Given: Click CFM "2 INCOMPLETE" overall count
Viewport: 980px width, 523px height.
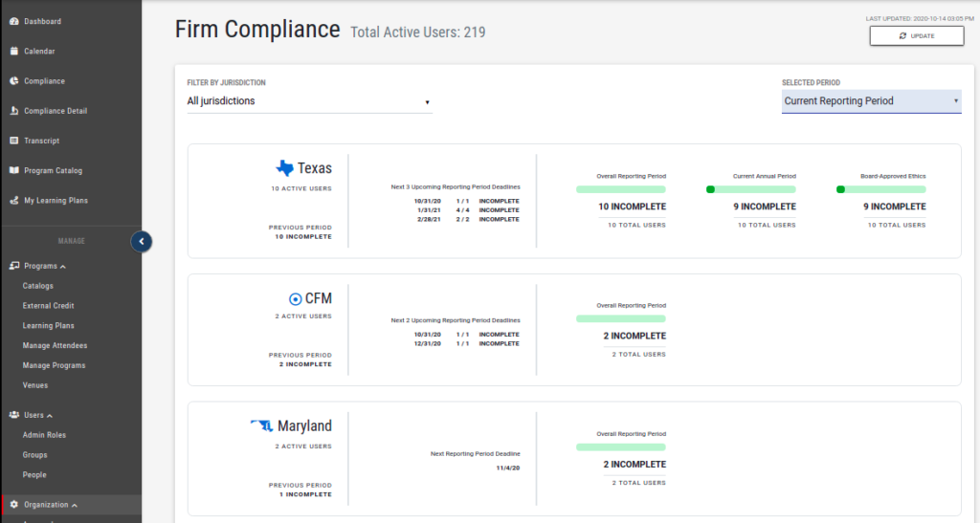Looking at the screenshot, I should coord(635,336).
